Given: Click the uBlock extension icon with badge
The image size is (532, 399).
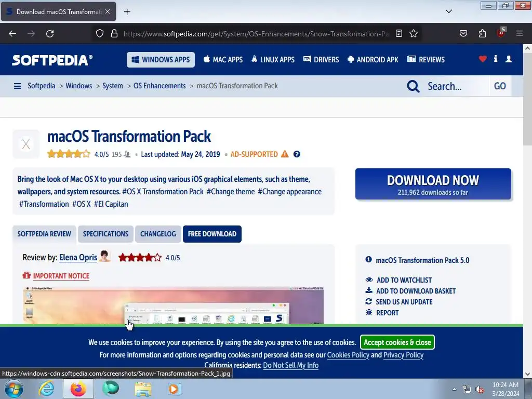Looking at the screenshot, I should (501, 33).
